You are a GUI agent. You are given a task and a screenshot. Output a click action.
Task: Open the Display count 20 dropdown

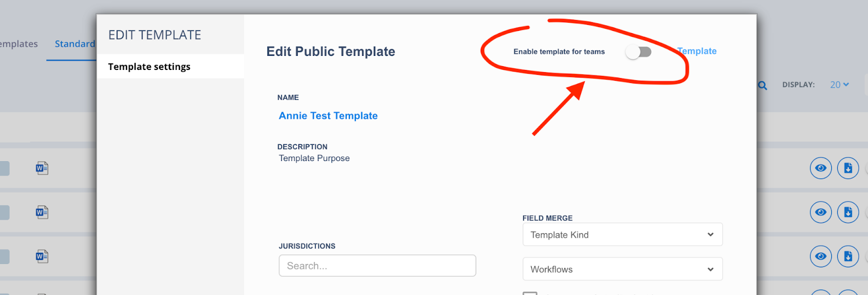[839, 85]
